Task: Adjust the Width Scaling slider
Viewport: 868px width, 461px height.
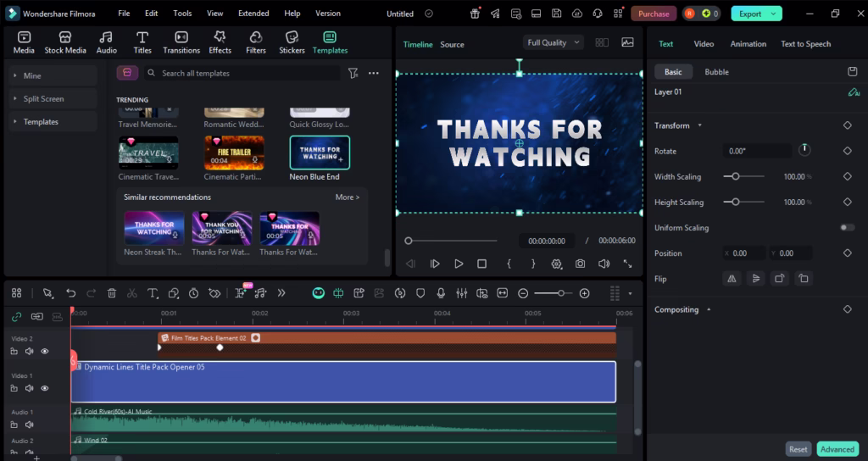Action: pos(736,176)
